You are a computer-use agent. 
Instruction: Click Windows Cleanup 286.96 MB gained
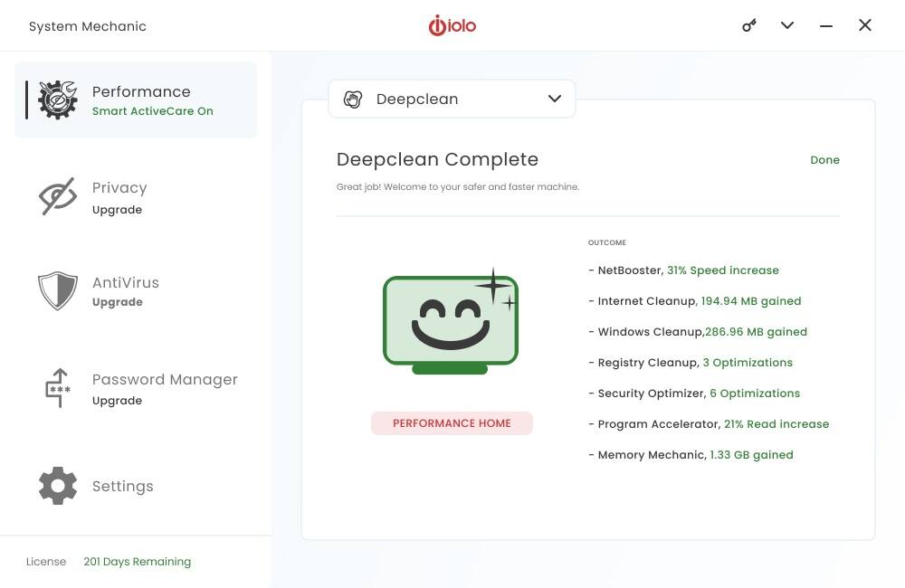coord(698,332)
